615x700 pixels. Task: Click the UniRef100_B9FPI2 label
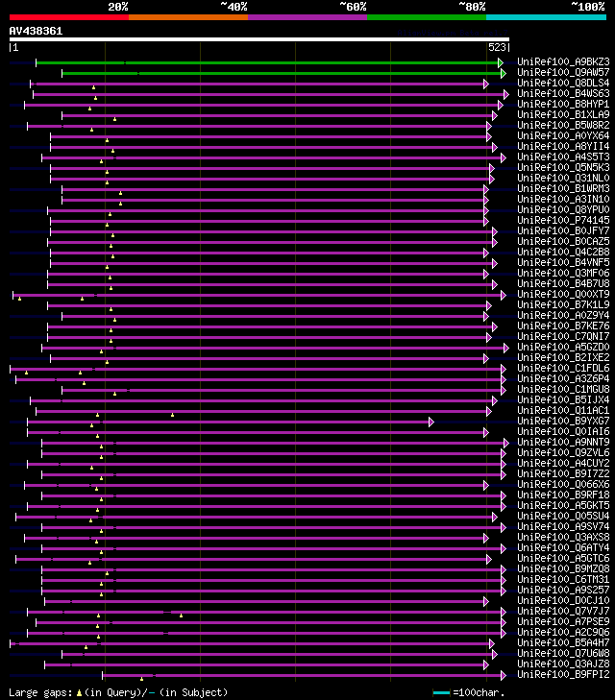click(x=563, y=674)
